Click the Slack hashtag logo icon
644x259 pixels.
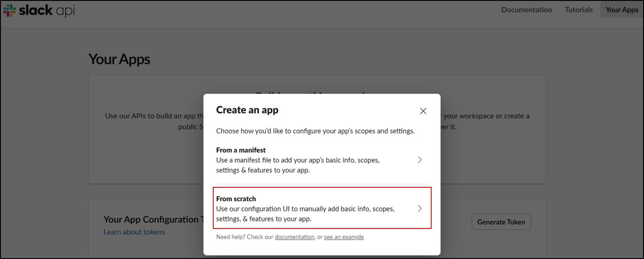pyautogui.click(x=9, y=10)
